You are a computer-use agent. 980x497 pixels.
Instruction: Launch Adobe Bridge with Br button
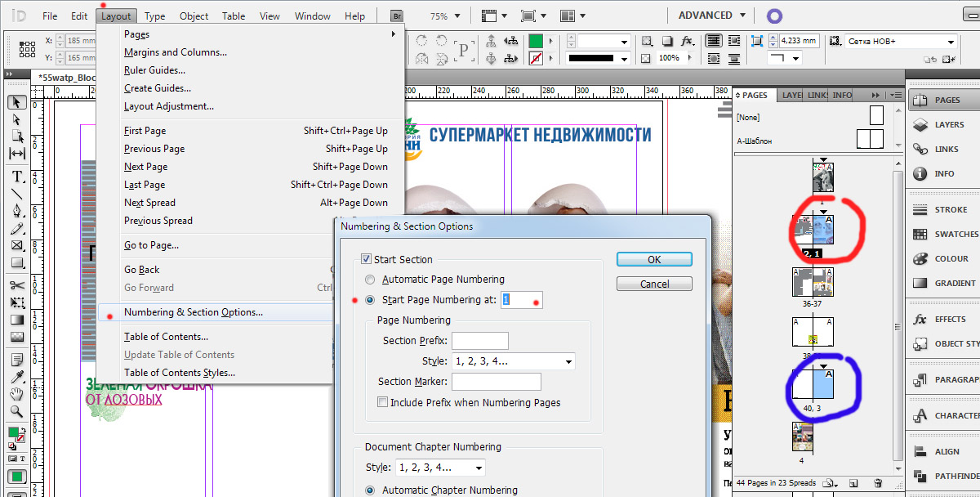point(398,16)
